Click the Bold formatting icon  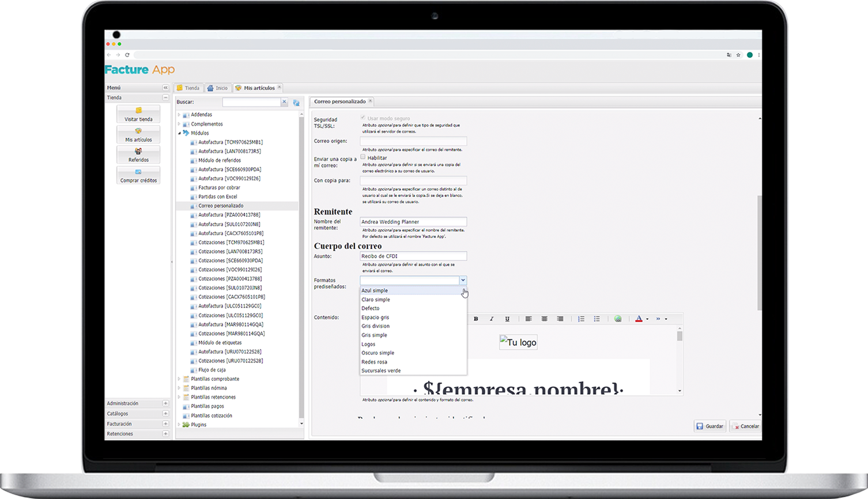475,319
